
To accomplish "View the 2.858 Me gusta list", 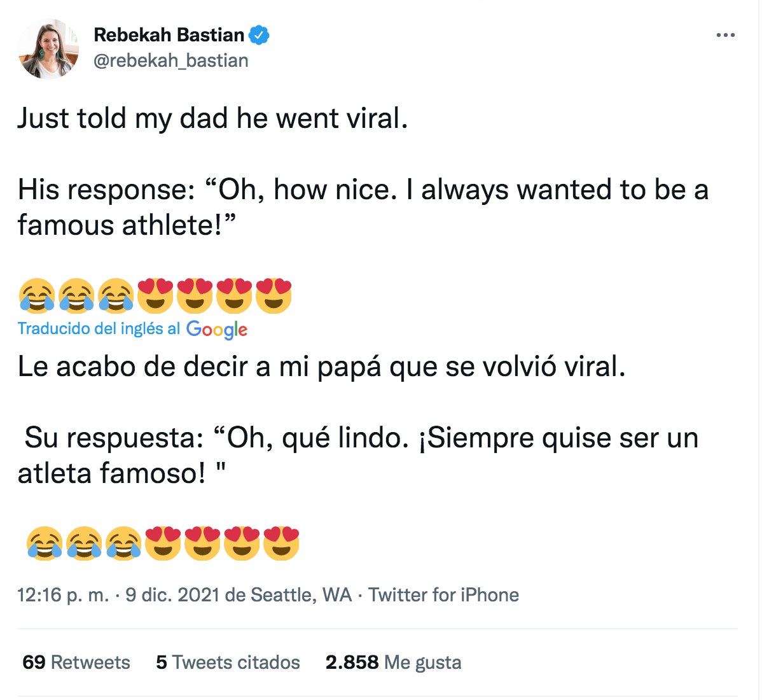I will coord(394,662).
